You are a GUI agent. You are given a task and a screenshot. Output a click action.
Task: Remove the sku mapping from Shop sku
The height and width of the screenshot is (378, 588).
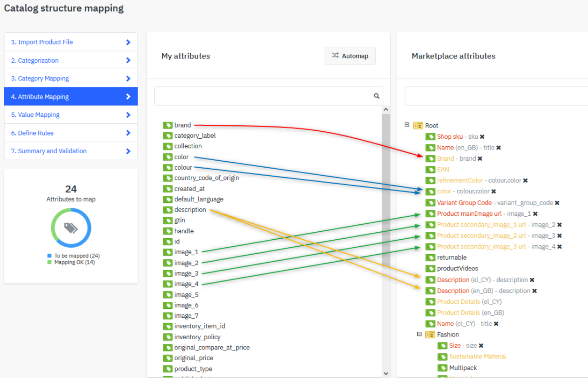coord(482,137)
